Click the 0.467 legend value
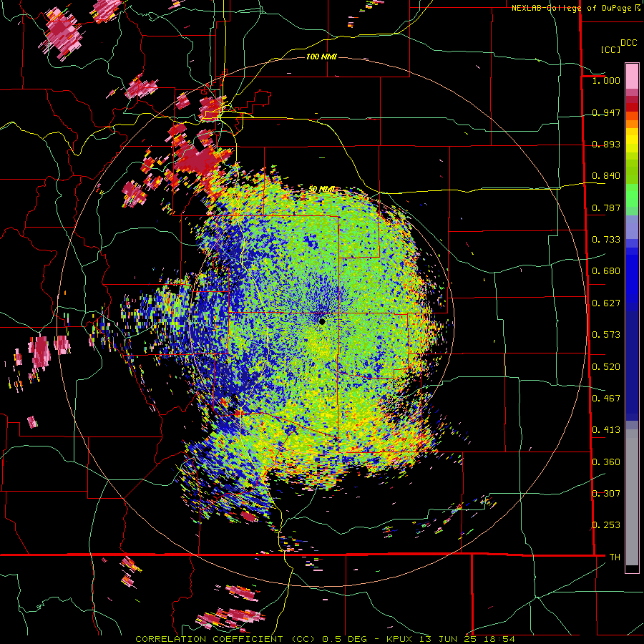The height and width of the screenshot is (644, 644). (606, 399)
